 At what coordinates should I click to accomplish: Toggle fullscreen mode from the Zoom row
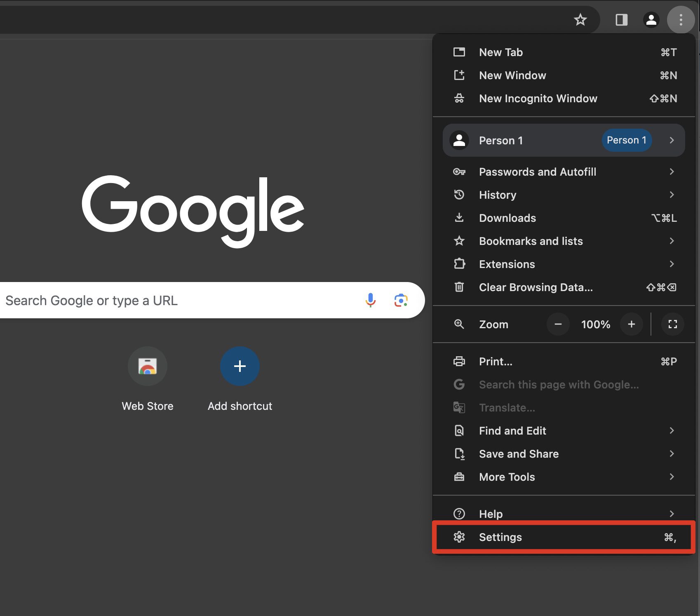[x=672, y=324]
